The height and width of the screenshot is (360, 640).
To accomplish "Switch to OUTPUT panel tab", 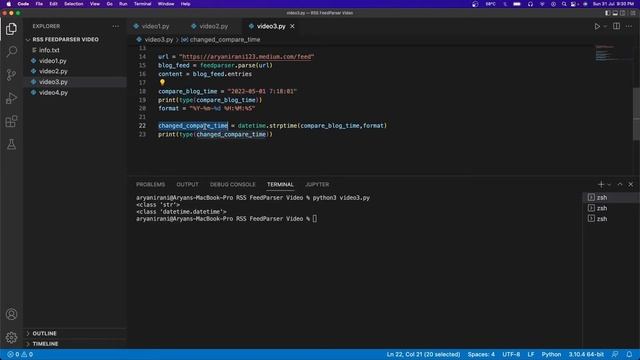I will click(187, 184).
